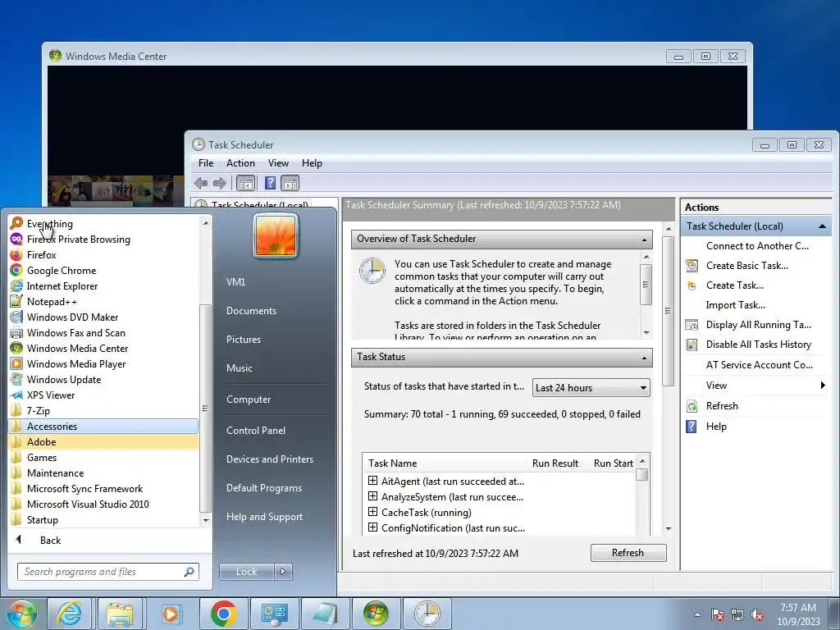Click Search programs and files box
Screen dimensions: 840x630
[x=107, y=572]
